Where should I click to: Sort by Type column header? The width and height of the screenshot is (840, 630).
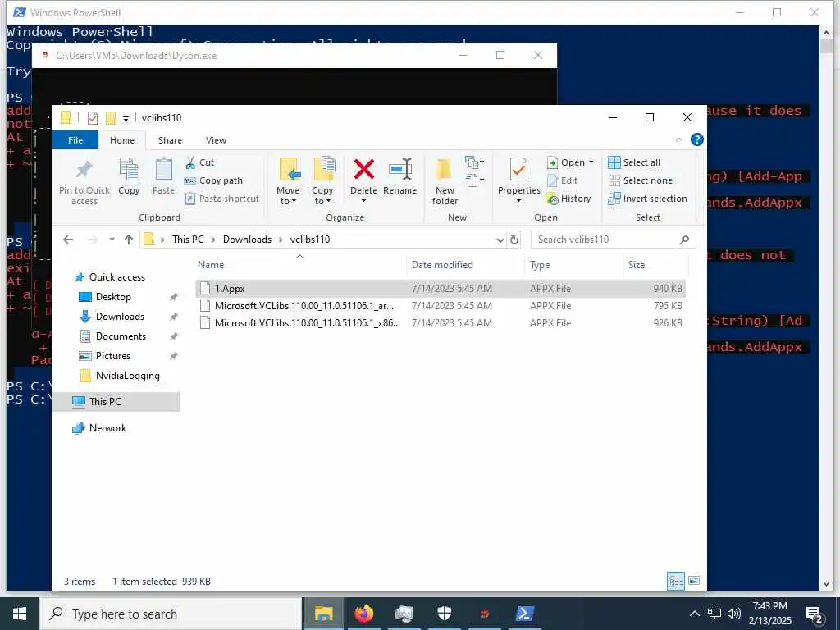coord(573,265)
